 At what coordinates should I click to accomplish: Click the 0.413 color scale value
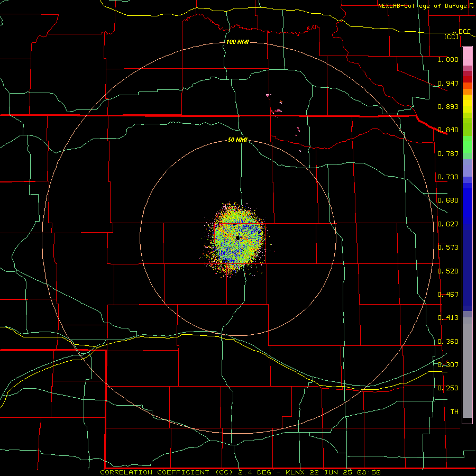[448, 318]
